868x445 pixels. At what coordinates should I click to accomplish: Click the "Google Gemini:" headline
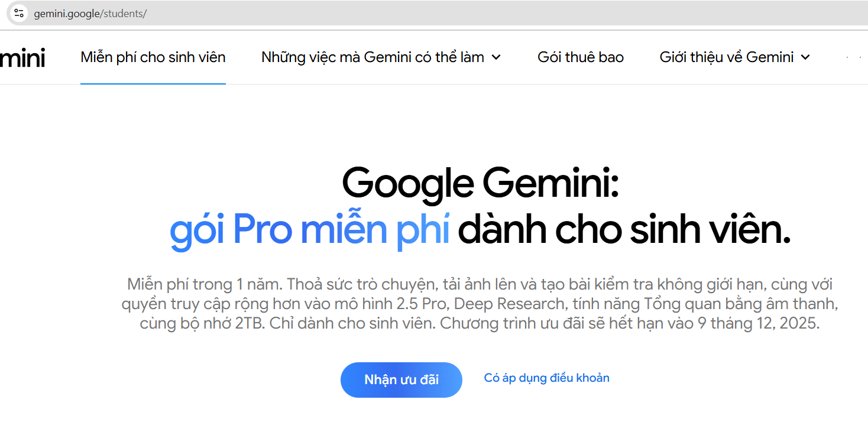(x=480, y=184)
